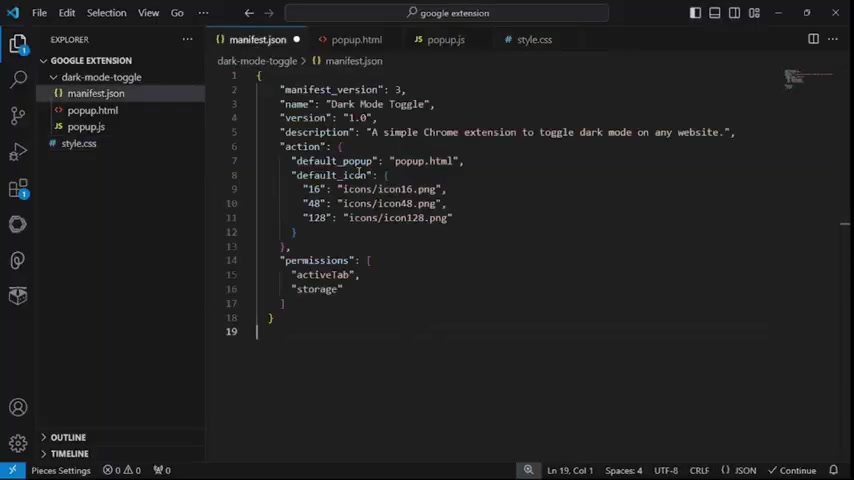Viewport: 854px width, 480px height.
Task: Click the code minimap preview
Action: (808, 78)
